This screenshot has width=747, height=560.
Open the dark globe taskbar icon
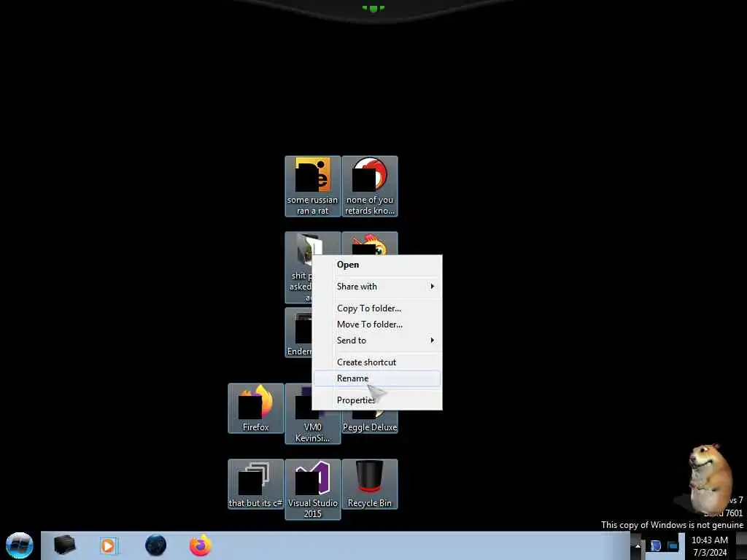(156, 545)
